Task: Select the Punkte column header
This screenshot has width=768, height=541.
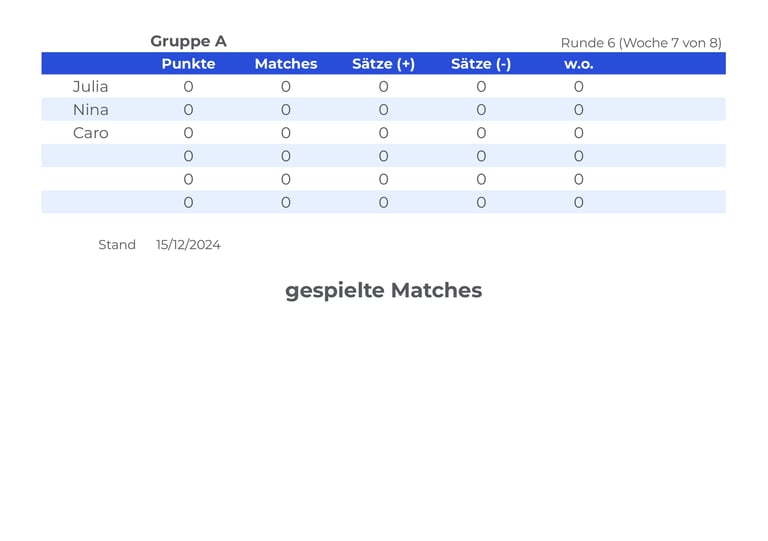Action: point(188,64)
